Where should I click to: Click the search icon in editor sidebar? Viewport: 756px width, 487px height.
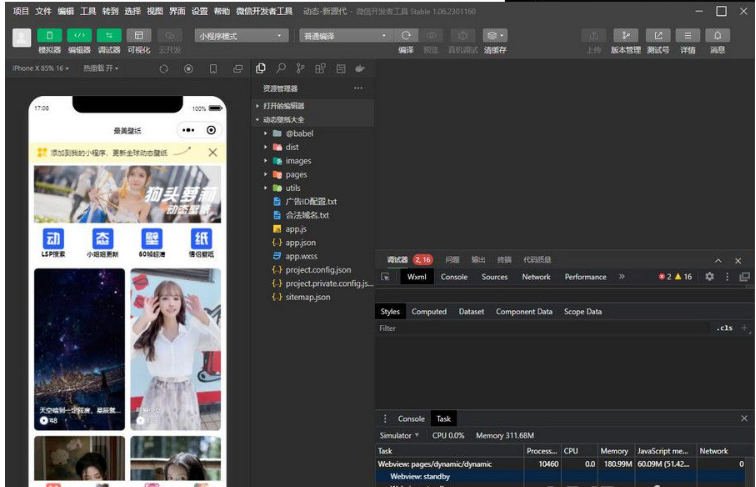280,68
